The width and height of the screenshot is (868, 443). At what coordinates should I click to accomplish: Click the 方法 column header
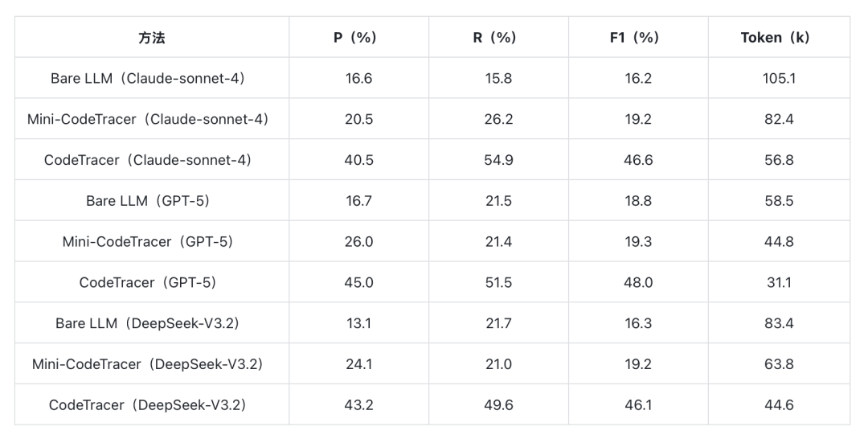click(151, 38)
